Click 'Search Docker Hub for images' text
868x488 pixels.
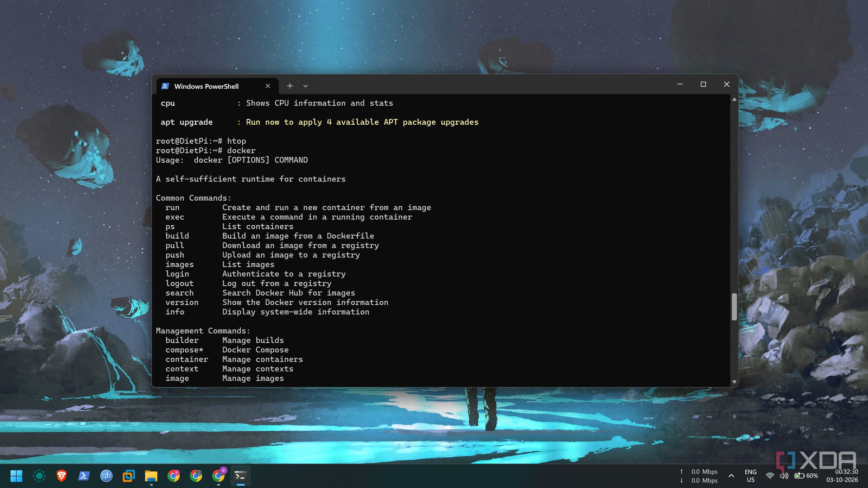pos(289,293)
